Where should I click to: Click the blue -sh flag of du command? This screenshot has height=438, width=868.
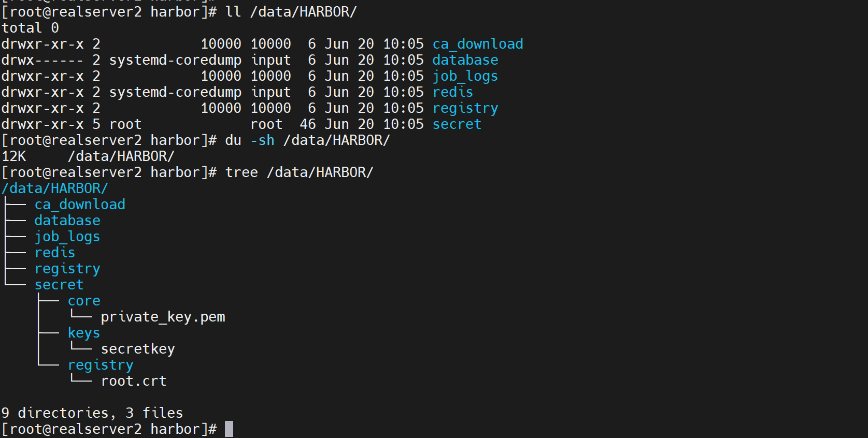tap(262, 140)
